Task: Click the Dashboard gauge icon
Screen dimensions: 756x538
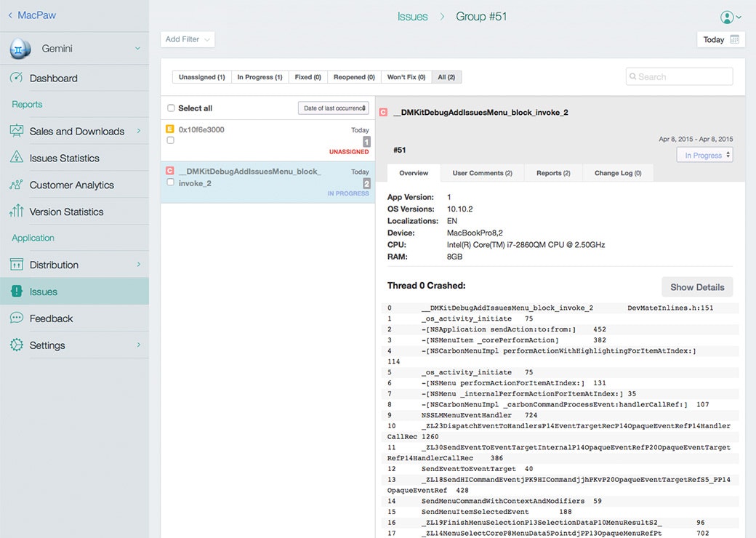Action: pyautogui.click(x=17, y=78)
